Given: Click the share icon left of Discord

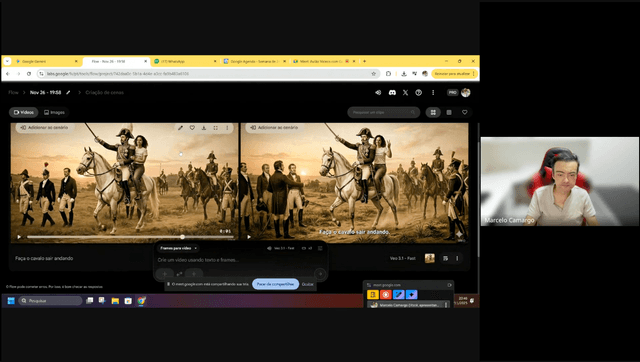Looking at the screenshot, I should pos(378,93).
